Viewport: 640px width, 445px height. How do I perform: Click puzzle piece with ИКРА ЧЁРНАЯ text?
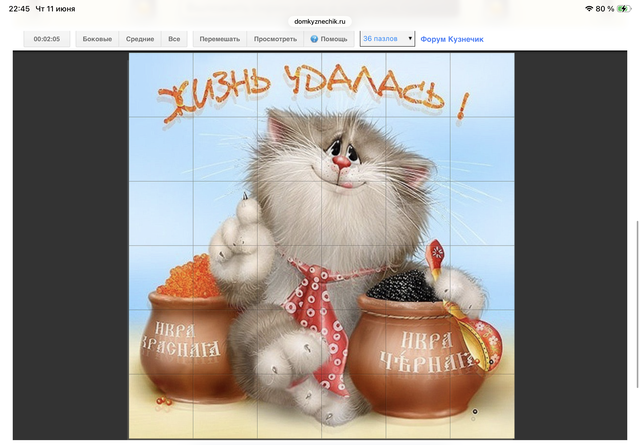[x=418, y=342]
